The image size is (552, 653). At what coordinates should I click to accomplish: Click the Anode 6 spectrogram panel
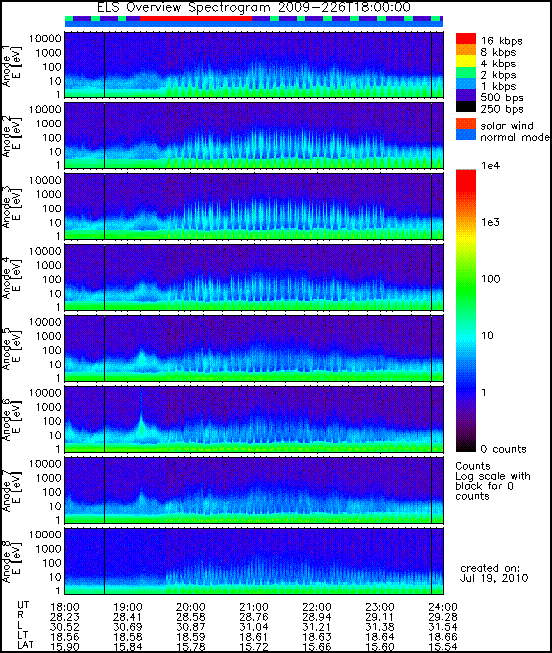[254, 419]
